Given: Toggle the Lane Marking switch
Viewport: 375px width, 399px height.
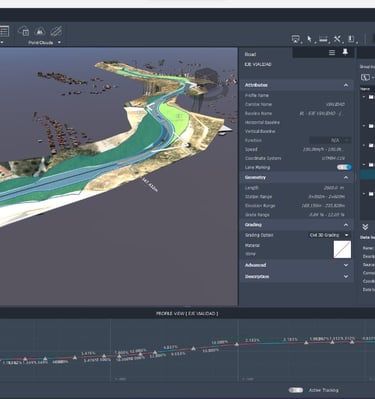Looking at the screenshot, I should click(x=344, y=167).
